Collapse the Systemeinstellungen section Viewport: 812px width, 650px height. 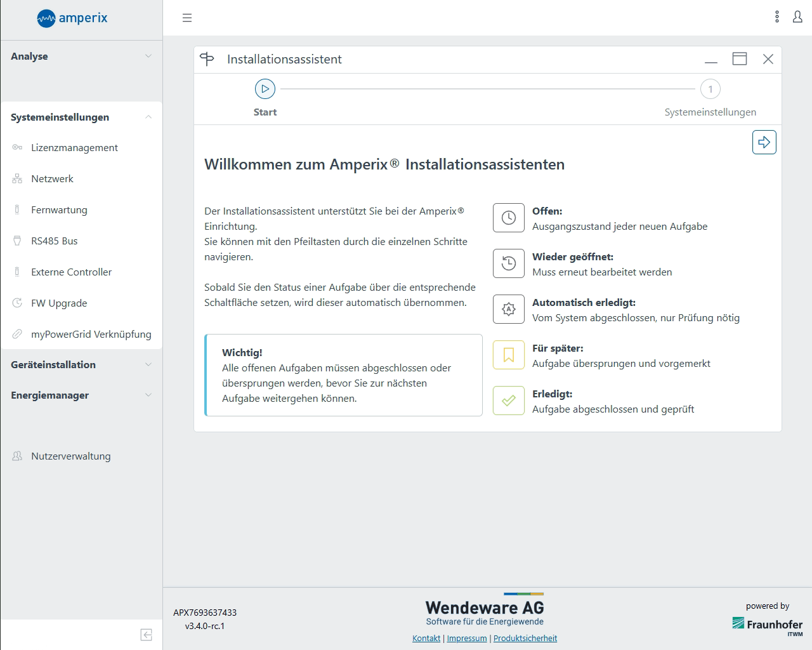(x=81, y=117)
